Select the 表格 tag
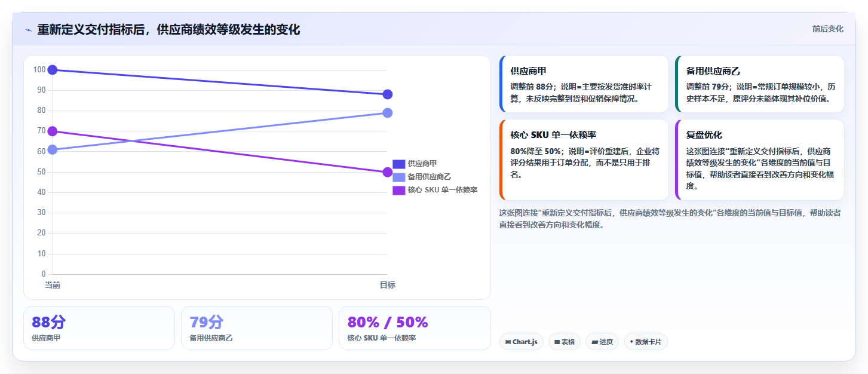868x374 pixels. click(x=564, y=342)
